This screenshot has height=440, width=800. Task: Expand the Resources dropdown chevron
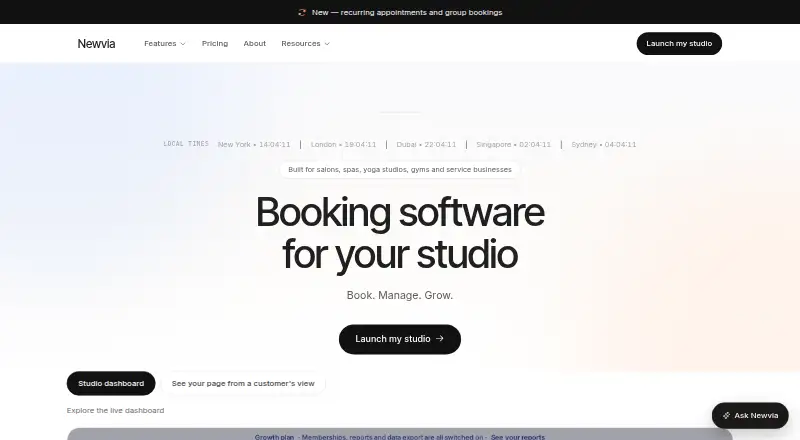coord(327,44)
